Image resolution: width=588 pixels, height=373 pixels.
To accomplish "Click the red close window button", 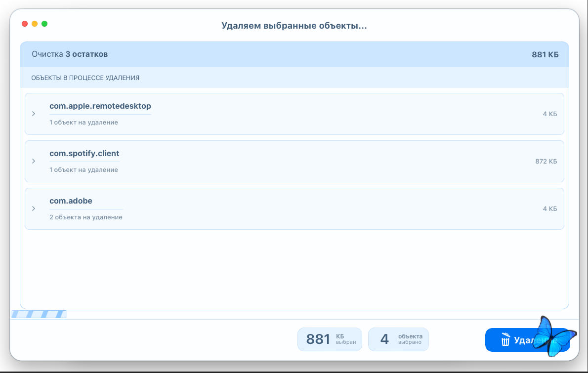I will point(24,24).
